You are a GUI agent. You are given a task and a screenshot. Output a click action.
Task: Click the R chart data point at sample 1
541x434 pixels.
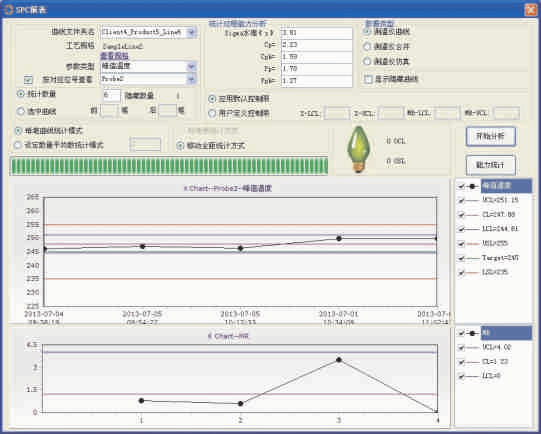[x=141, y=401]
